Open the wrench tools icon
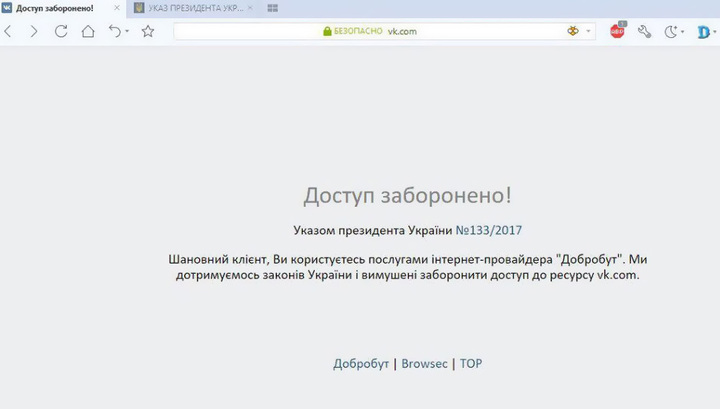This screenshot has width=720, height=409. [x=646, y=31]
